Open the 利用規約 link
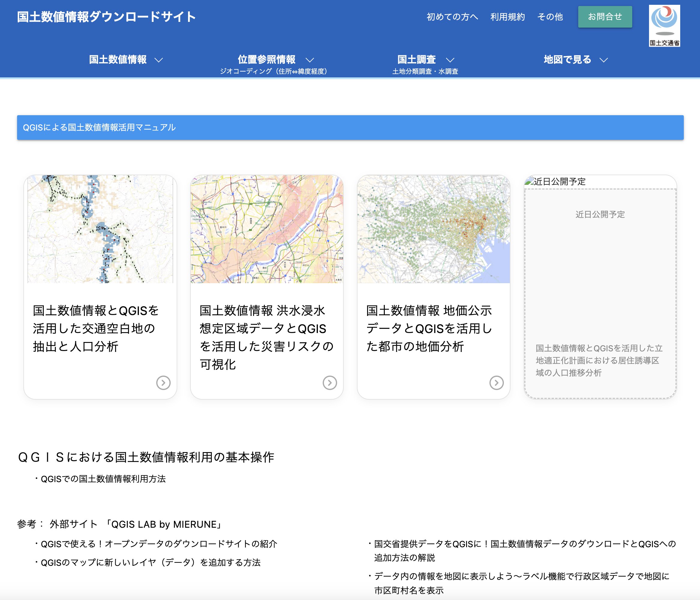Screen dimensions: 700x600 point(507,16)
